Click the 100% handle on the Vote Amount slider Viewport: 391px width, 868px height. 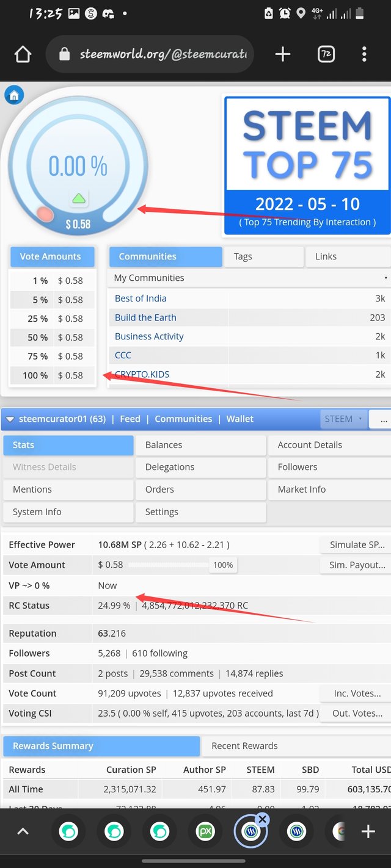pos(223,565)
